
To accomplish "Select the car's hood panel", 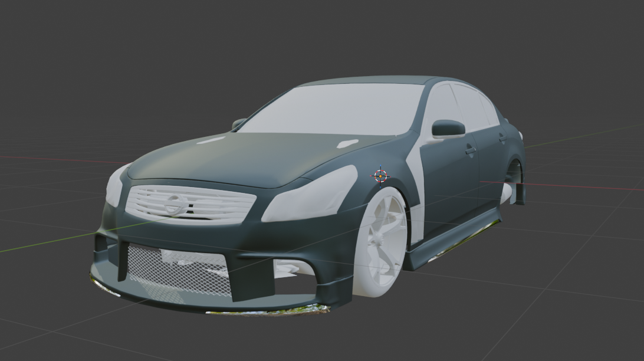I will click(259, 158).
